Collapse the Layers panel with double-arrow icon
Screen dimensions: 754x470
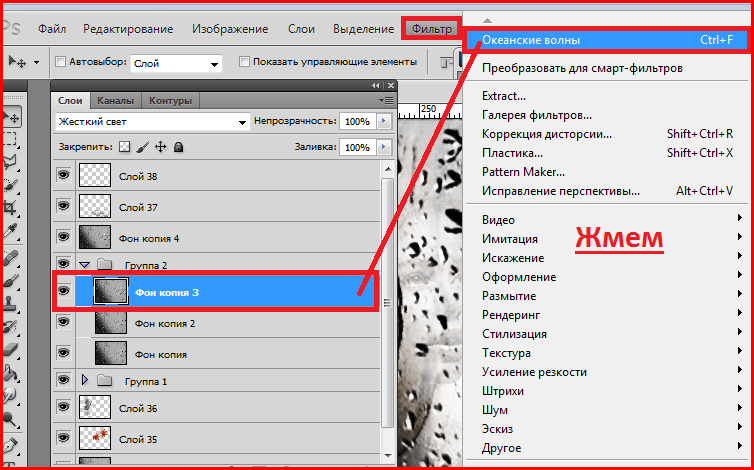pos(376,86)
